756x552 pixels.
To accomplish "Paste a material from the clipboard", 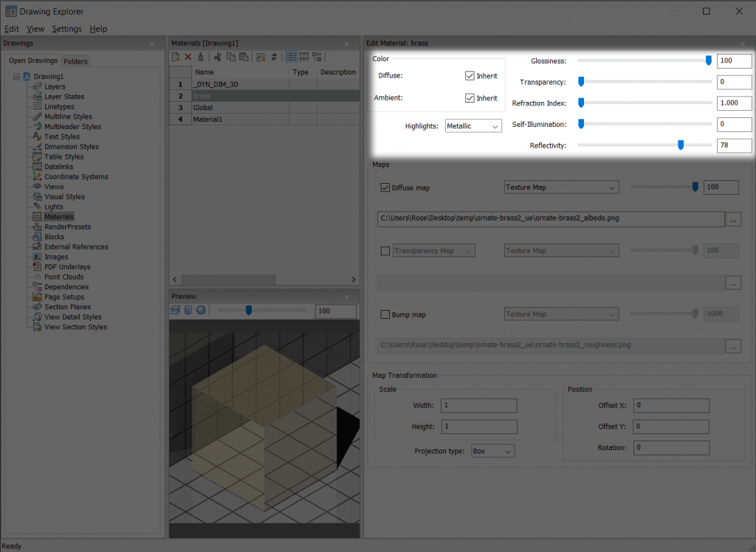I will coord(244,56).
